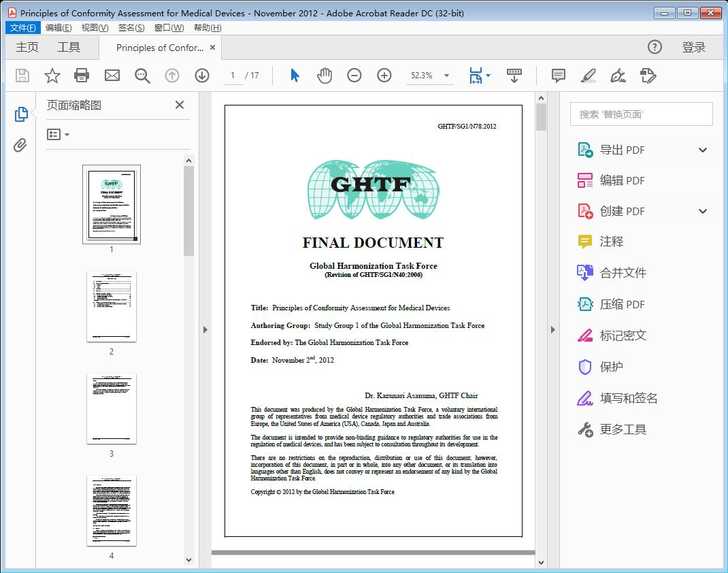
Task: Open the 帮助(H) menu
Action: tap(208, 28)
